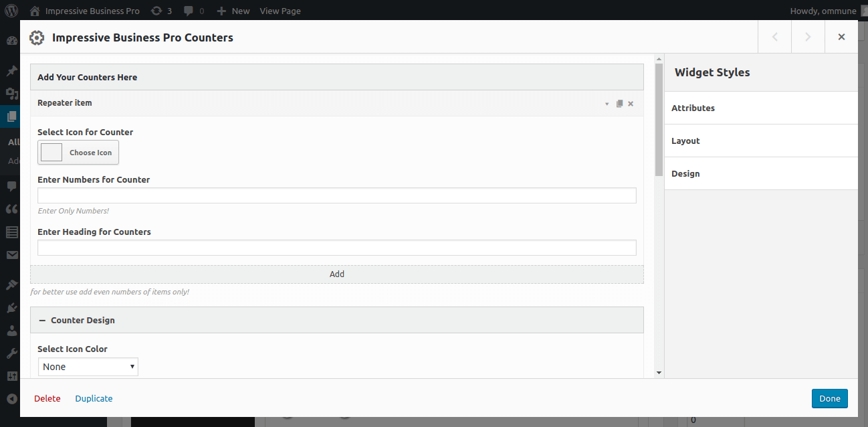Screen dimensions: 868x427
Task: Open Settings sliders icon in sidebar
Action: click(11, 376)
